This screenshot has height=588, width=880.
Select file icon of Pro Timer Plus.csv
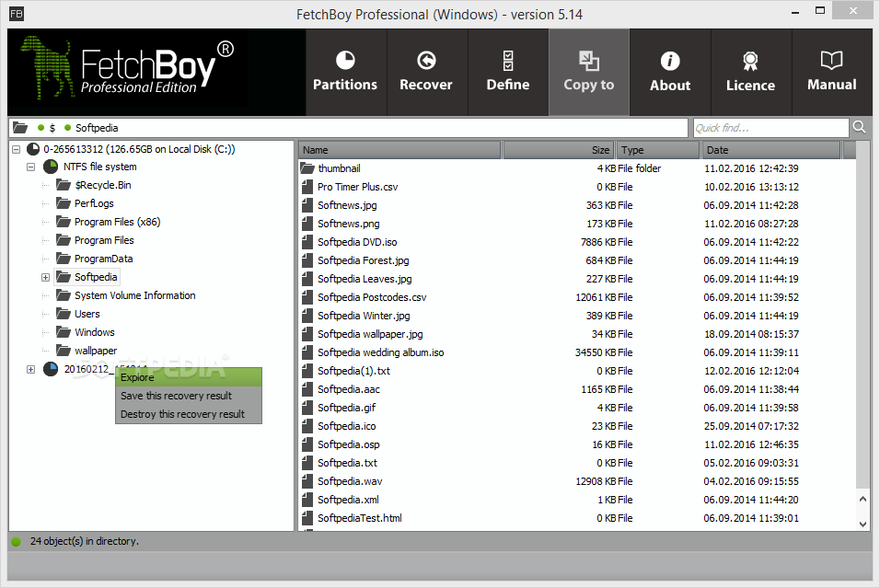307,187
